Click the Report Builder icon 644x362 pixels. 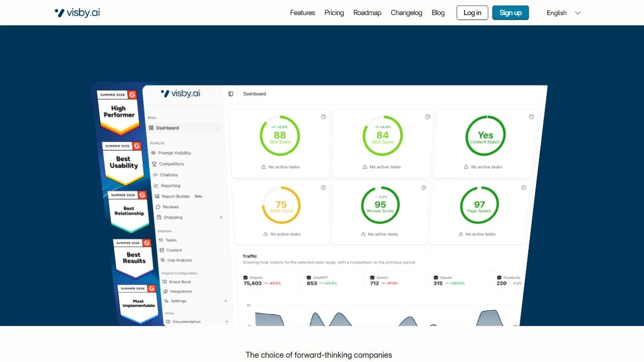click(x=157, y=197)
